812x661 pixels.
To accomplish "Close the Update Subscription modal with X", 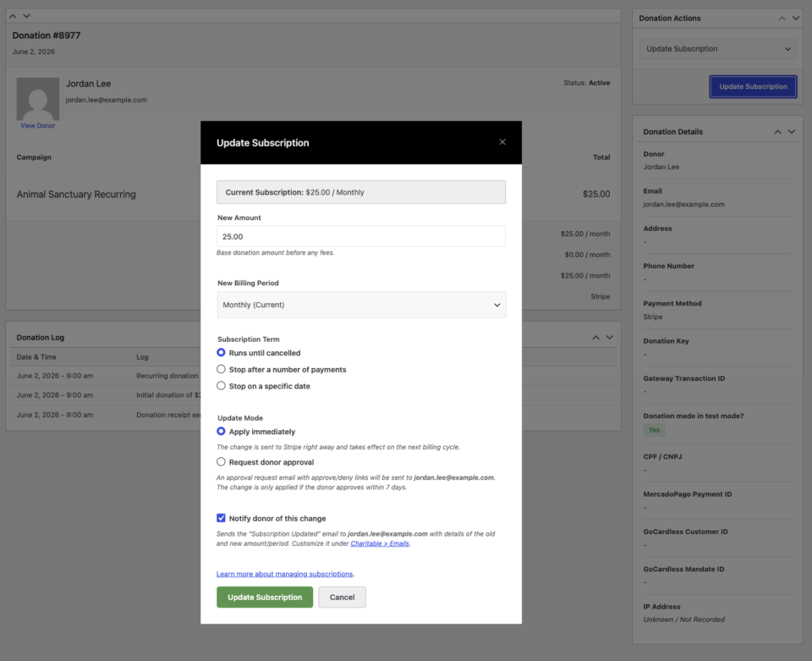I will coord(502,142).
